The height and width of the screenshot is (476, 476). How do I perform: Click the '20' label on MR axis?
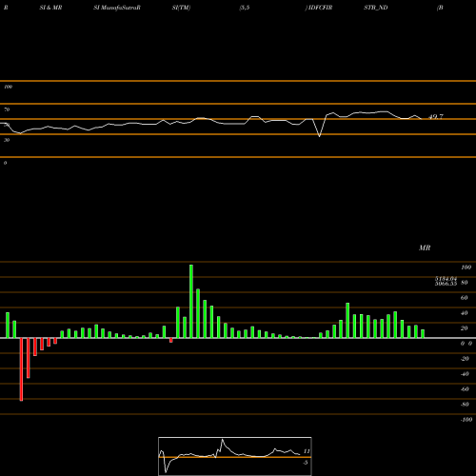[465, 328]
